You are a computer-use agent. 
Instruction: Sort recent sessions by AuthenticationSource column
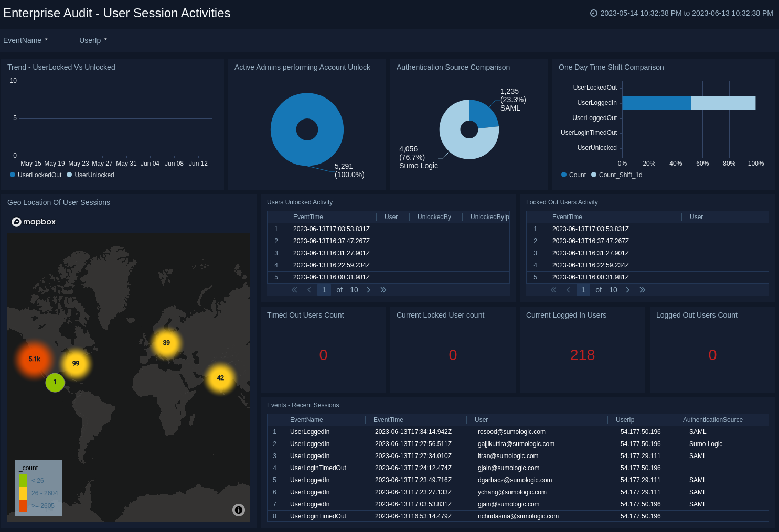712,420
